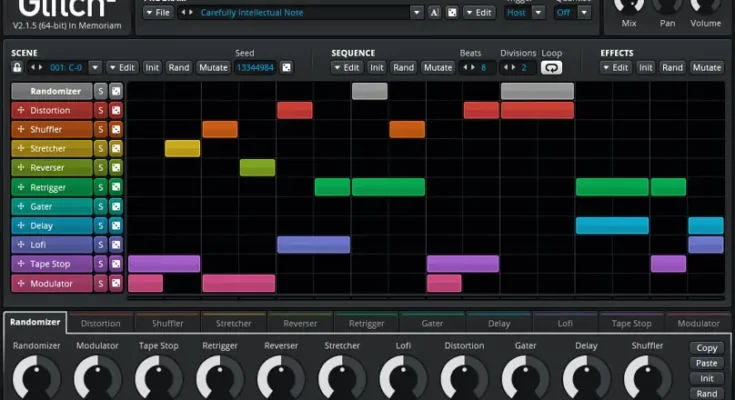Screen dimensions: 735x400
Task: Click the Scene Init button
Action: pyautogui.click(x=152, y=68)
